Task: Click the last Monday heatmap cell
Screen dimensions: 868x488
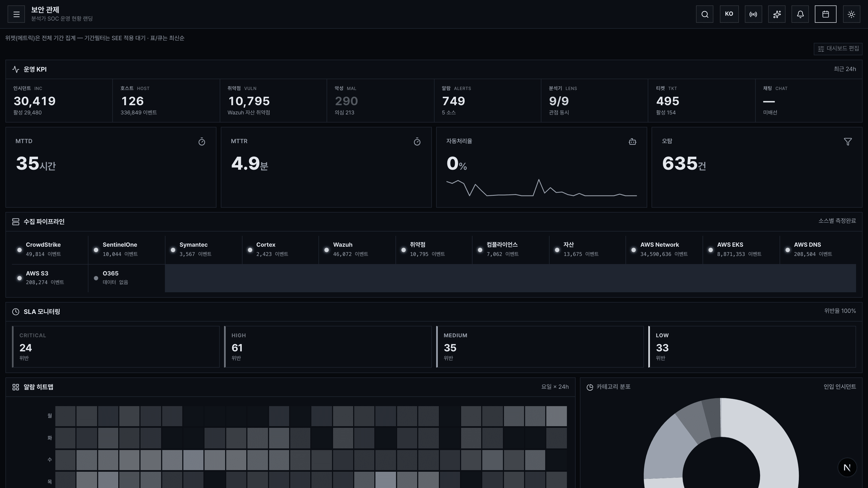Action: (x=556, y=416)
